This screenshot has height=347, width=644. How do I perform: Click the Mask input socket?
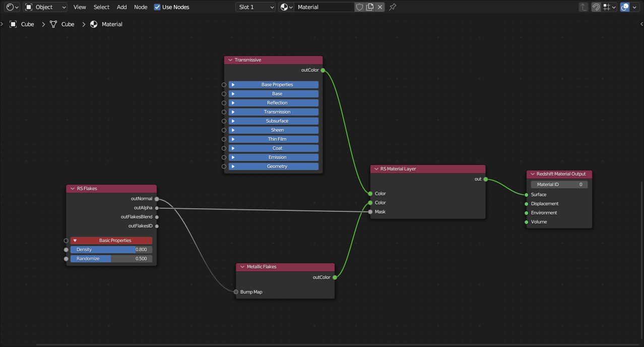tap(370, 212)
